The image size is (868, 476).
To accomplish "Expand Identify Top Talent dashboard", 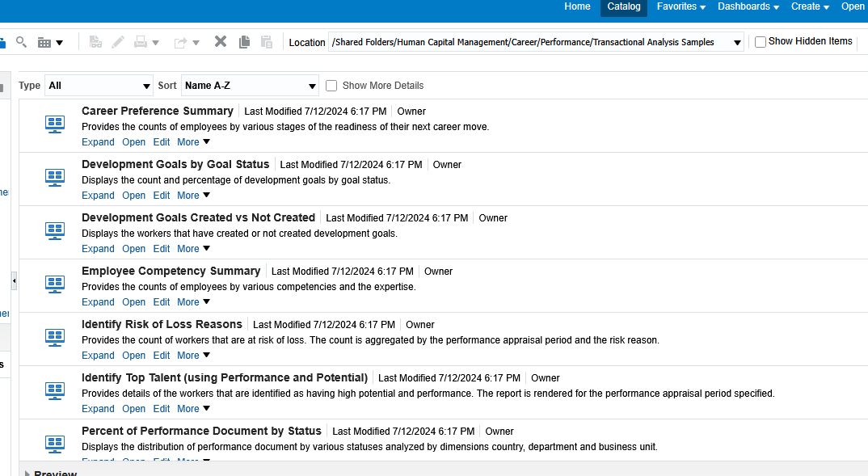I will 98,409.
